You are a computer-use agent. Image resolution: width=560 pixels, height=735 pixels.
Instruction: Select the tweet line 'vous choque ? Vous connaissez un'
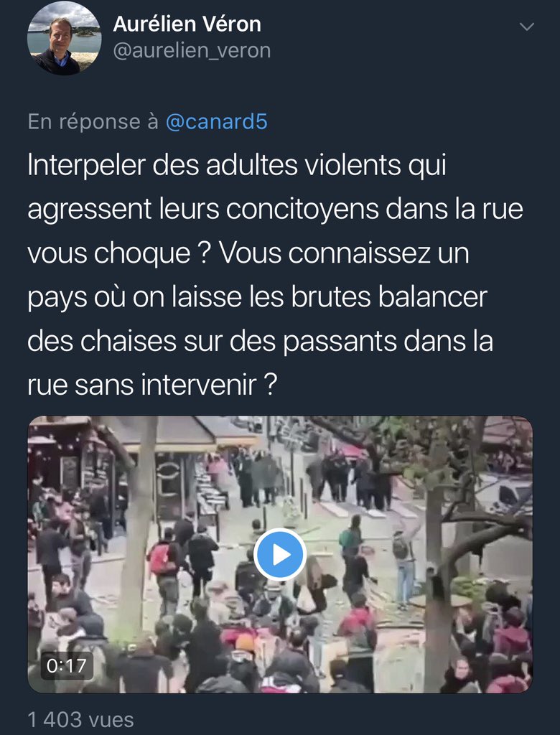tap(248, 253)
